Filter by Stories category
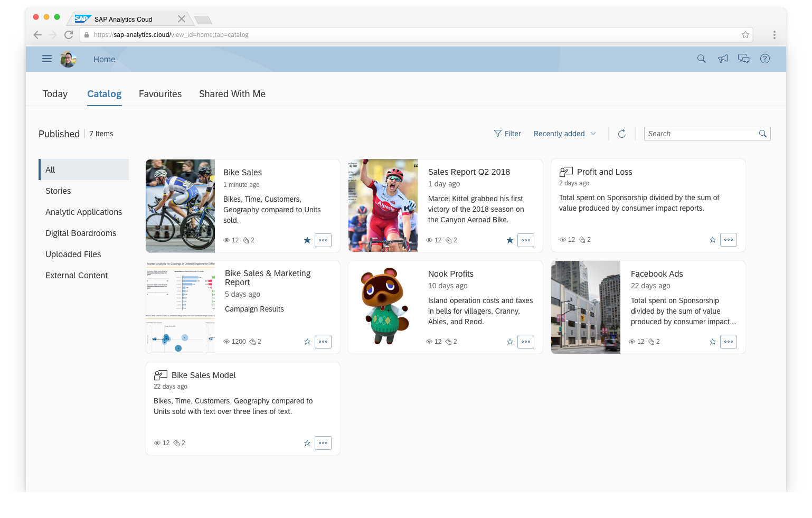This screenshot has width=812, height=518. [x=83, y=191]
